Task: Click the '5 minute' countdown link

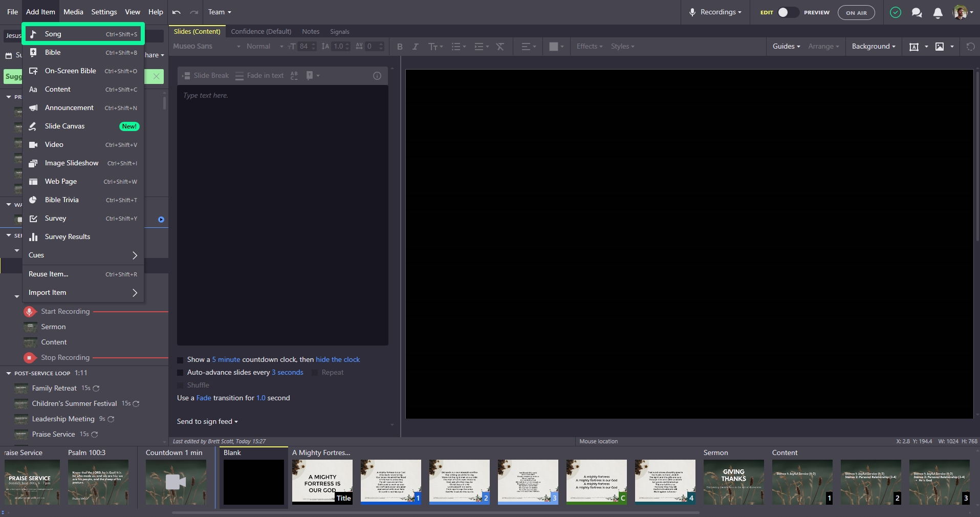Action: (226, 360)
